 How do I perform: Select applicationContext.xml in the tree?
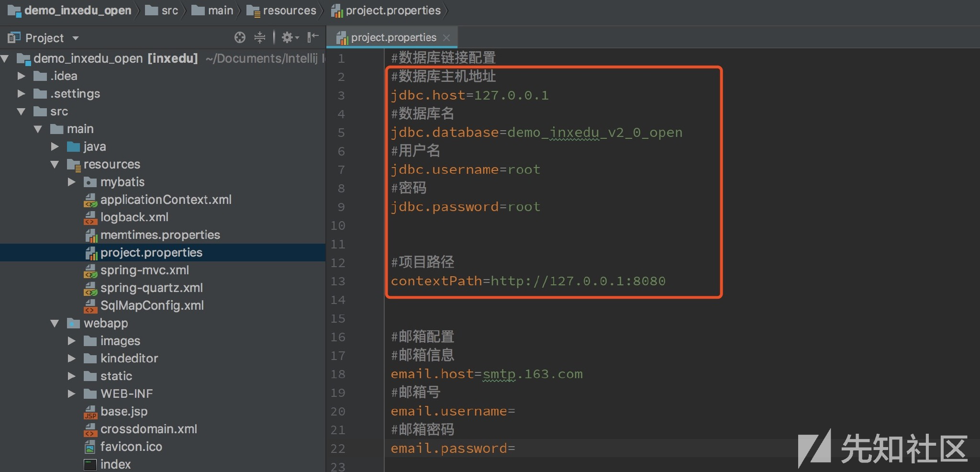pos(166,200)
